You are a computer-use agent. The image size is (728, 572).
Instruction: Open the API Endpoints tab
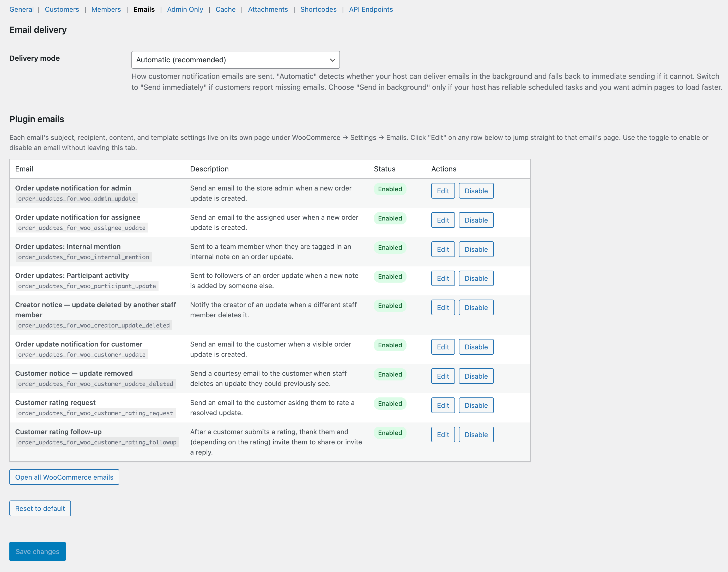click(371, 9)
